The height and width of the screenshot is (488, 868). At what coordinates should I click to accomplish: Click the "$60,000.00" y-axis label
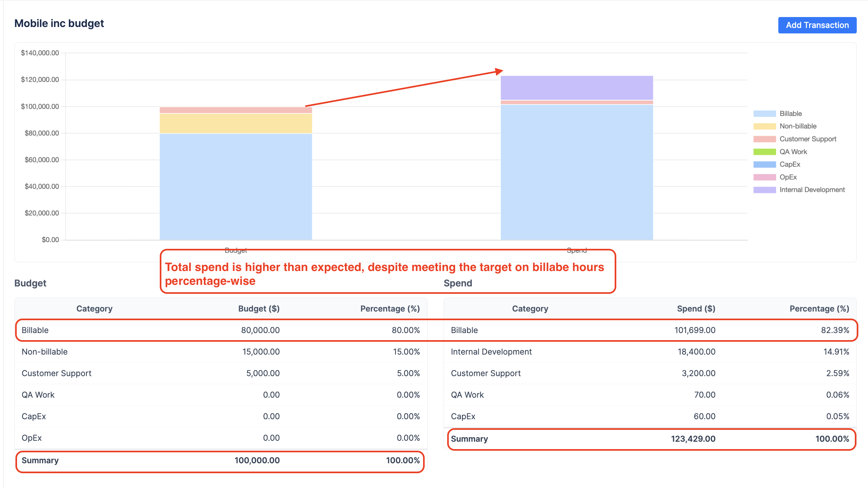point(42,160)
